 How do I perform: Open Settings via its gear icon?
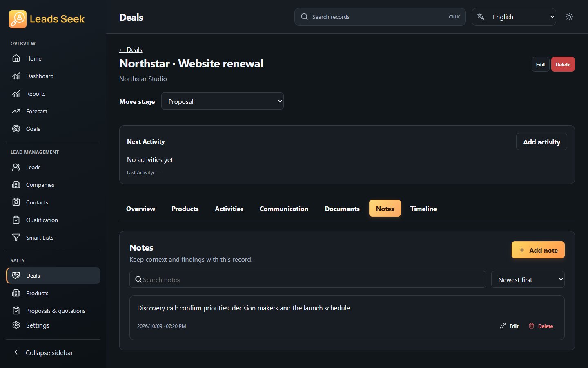(16, 325)
